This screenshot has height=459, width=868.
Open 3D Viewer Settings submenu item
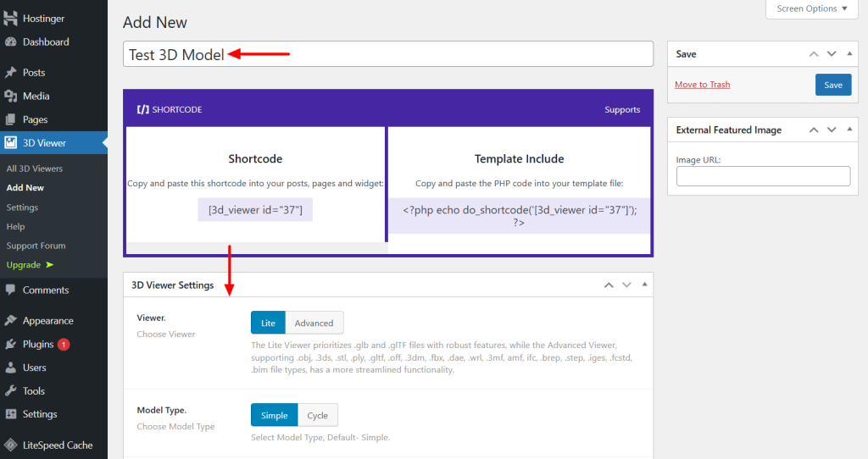click(x=22, y=207)
